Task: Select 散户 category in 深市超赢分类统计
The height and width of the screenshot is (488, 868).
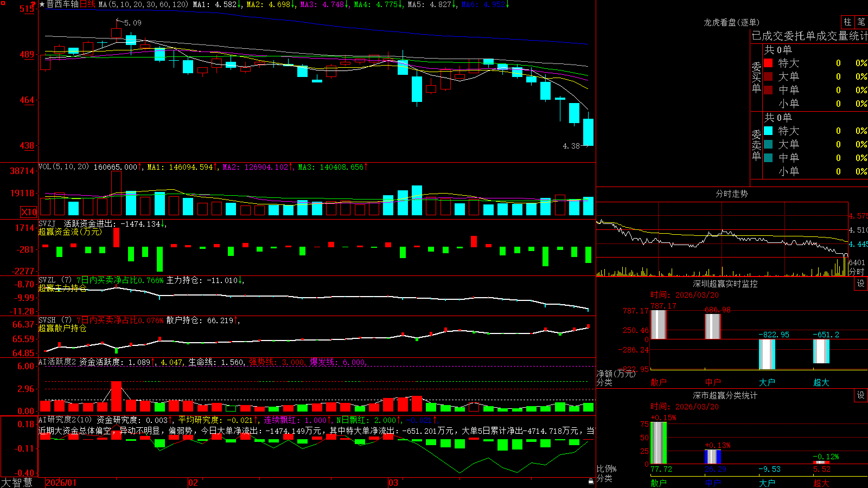Action: 659,483
